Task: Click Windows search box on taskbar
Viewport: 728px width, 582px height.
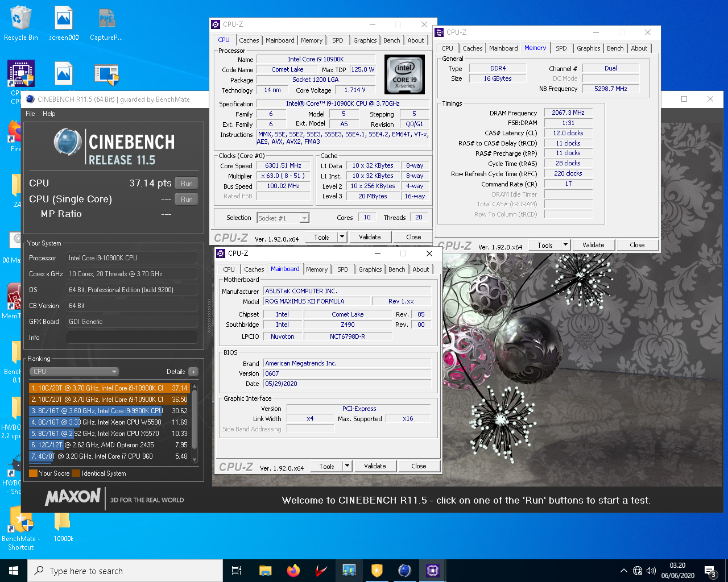Action: point(125,571)
